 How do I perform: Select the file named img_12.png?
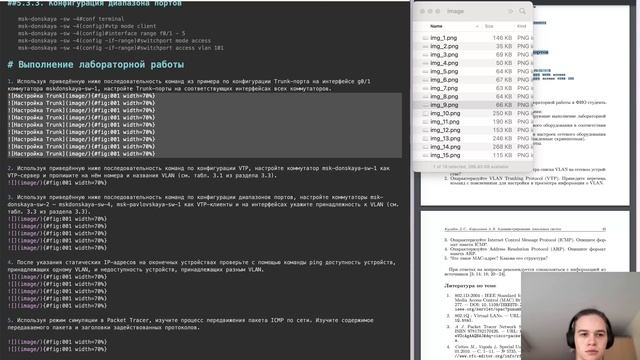[x=445, y=130]
